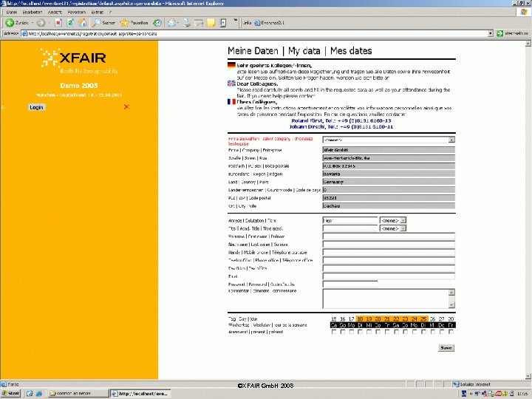Viewport: 532px width, 399px height.
Task: Stop page loading with the red X icon
Action: (58, 23)
